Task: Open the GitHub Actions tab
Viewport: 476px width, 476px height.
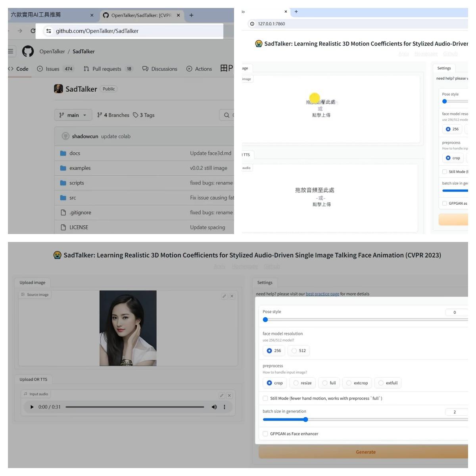Action: [199, 69]
